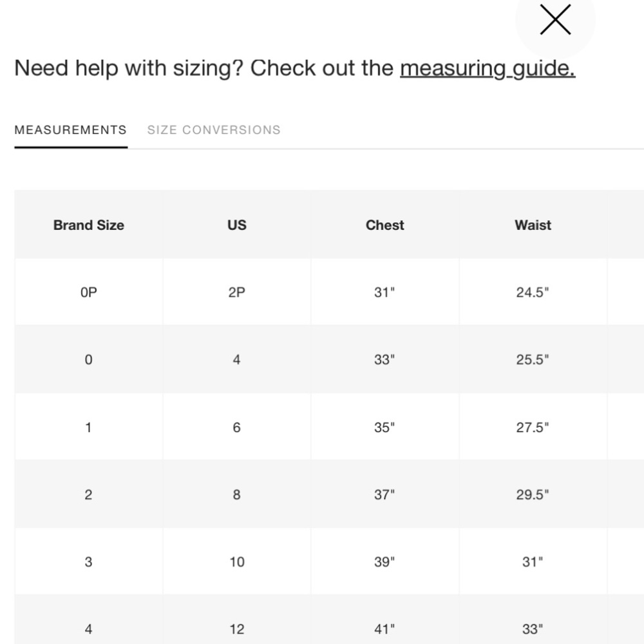Click US size 8 cell
644x644 pixels.
(237, 495)
